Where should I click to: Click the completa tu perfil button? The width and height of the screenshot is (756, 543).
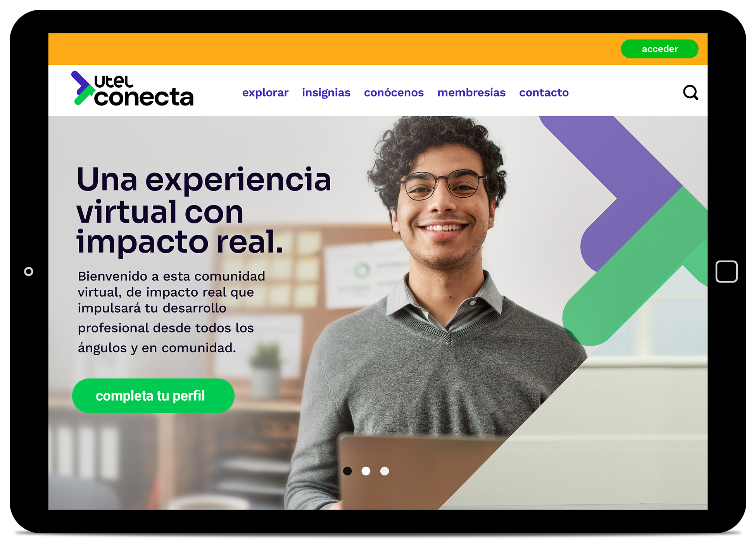pos(153,396)
